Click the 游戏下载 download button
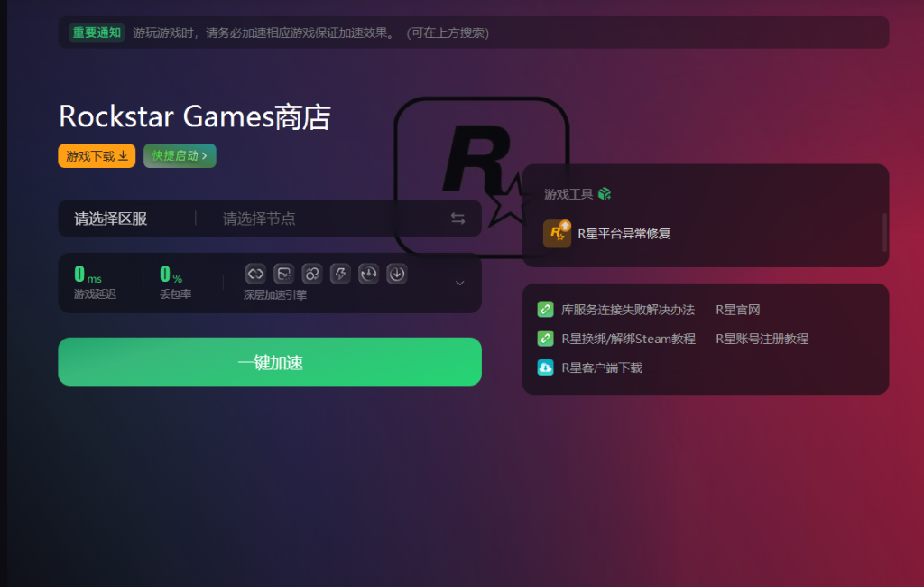Image resolution: width=924 pixels, height=587 pixels. (x=97, y=155)
